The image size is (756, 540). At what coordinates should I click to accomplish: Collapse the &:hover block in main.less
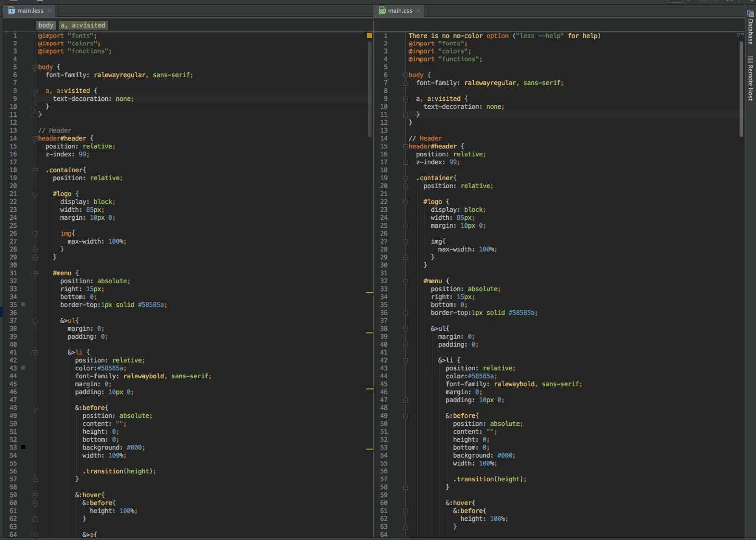coord(35,495)
